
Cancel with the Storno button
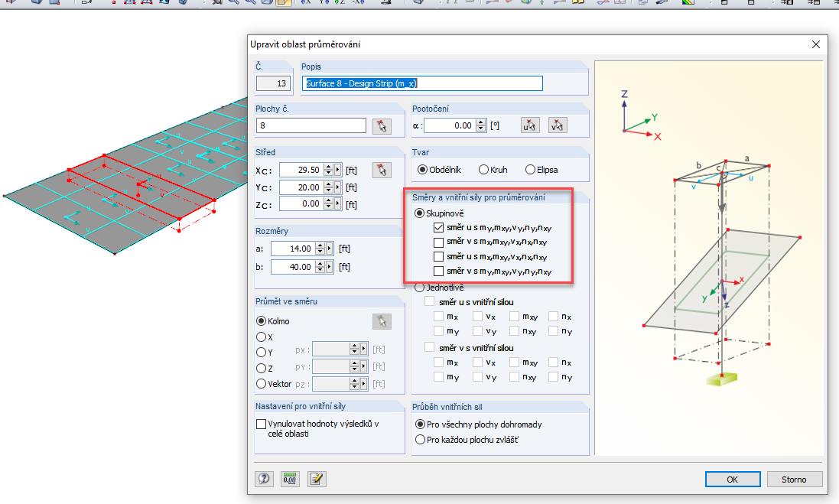point(794,480)
